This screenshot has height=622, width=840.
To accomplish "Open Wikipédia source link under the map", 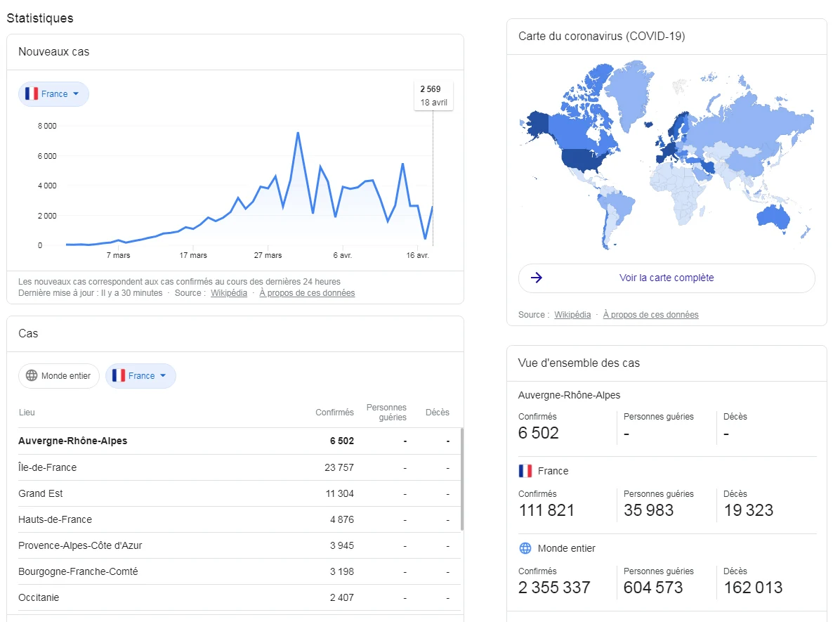I will pyautogui.click(x=572, y=315).
